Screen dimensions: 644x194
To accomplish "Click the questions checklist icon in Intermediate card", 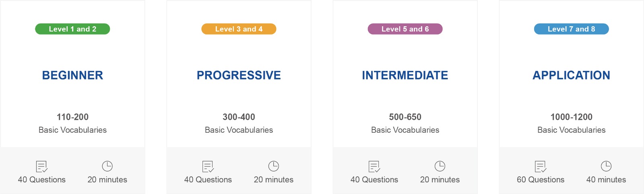I will [x=374, y=167].
